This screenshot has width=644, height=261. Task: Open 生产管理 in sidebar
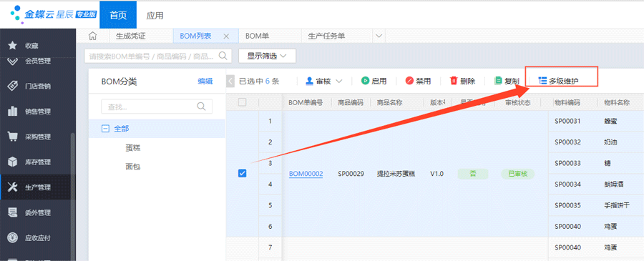pyautogui.click(x=38, y=187)
